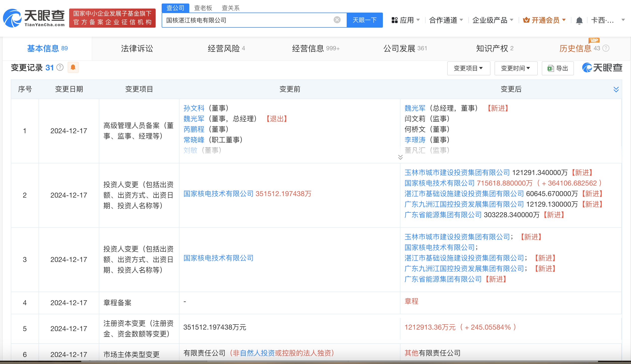The image size is (631, 364).
Task: Click the 变更日期 column header
Action: (69, 89)
